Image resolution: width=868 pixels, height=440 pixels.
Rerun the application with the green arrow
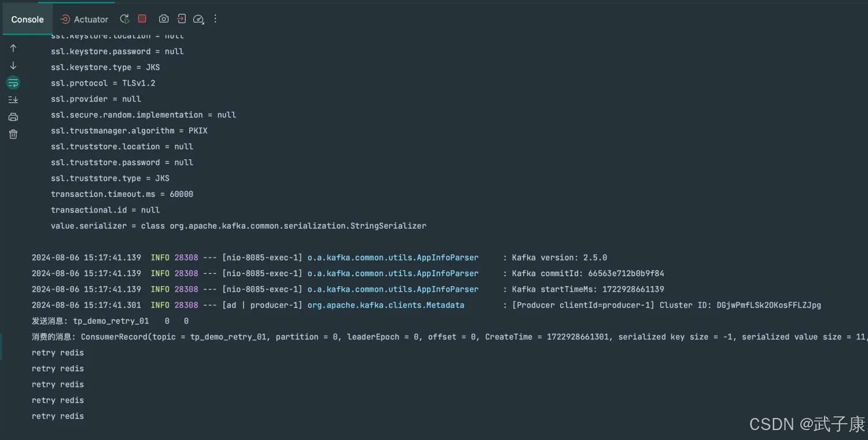coord(124,19)
